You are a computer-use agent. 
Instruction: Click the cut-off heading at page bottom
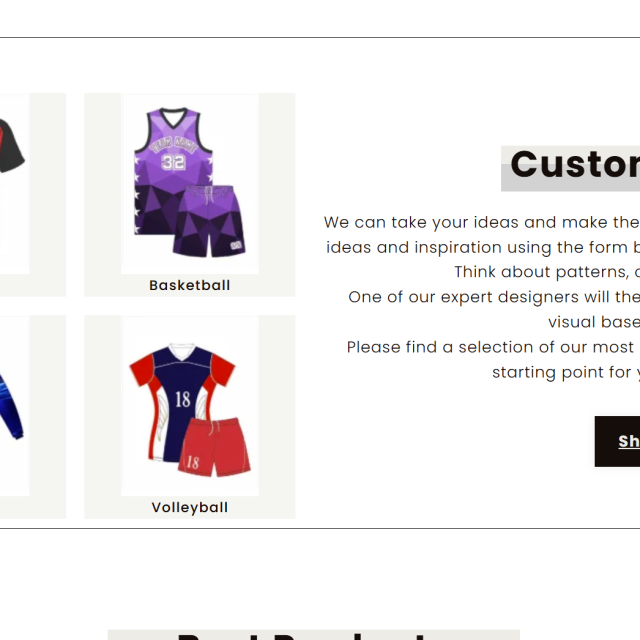pos(313,635)
